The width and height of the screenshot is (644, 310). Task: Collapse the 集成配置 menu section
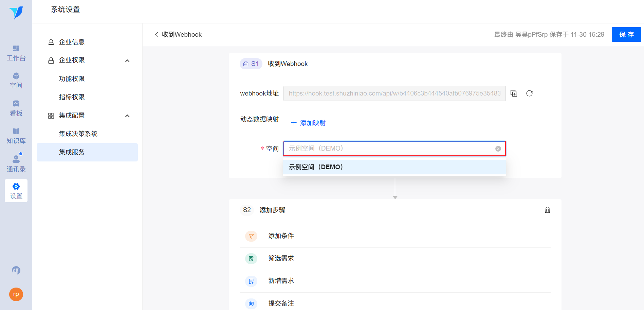point(127,116)
